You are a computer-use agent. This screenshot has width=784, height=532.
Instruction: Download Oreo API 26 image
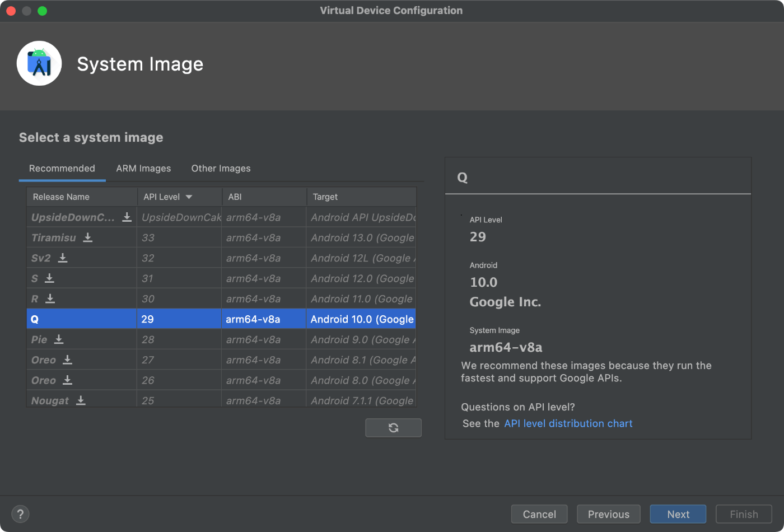(x=68, y=380)
